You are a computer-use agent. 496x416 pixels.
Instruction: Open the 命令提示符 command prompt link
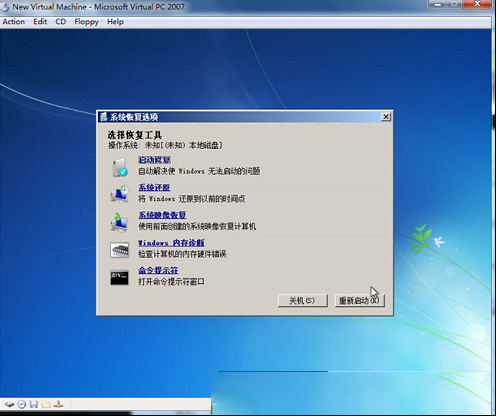tap(158, 270)
